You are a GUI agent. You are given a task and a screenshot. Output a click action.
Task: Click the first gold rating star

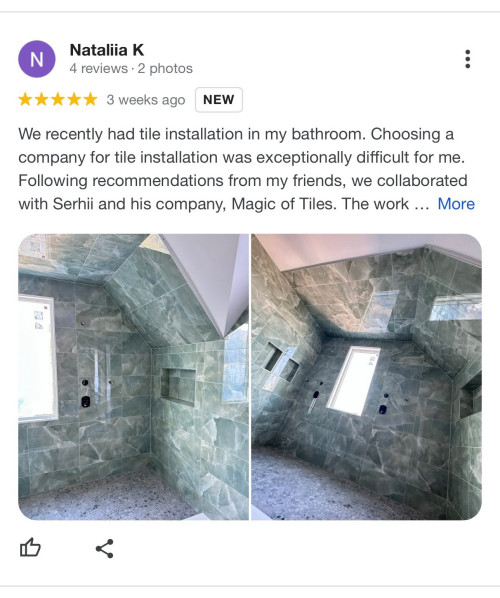tap(25, 99)
